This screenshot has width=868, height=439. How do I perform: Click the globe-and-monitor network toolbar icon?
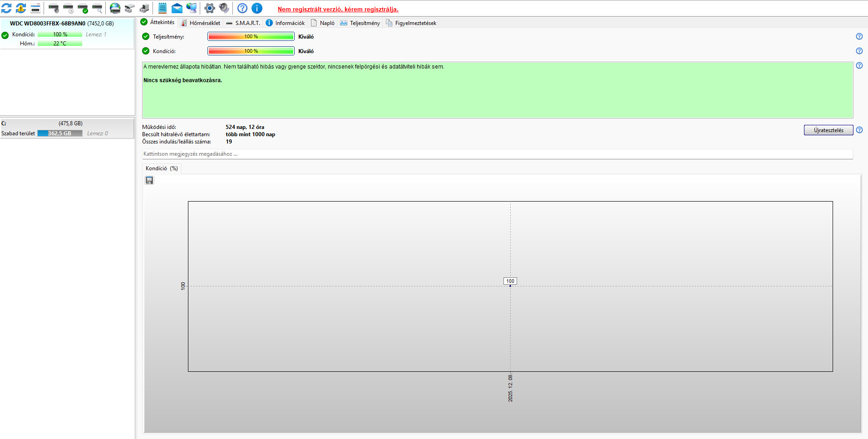coord(192,8)
